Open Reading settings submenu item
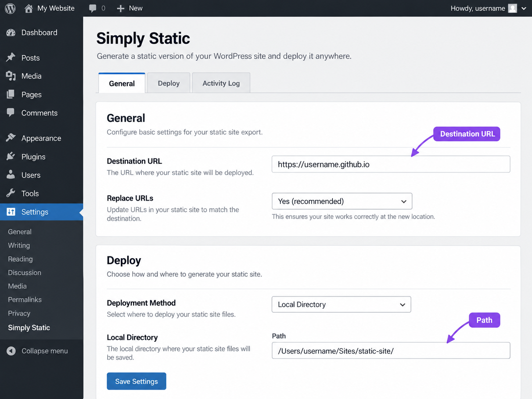 click(20, 259)
